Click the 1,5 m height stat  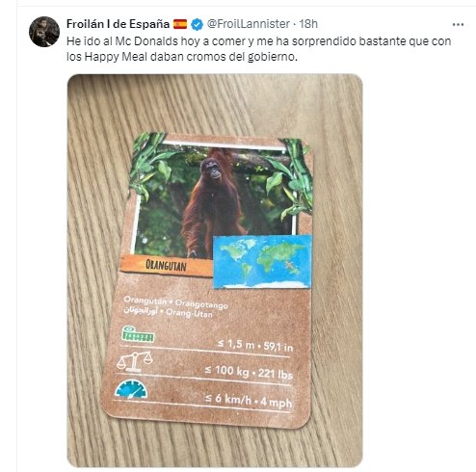click(255, 346)
